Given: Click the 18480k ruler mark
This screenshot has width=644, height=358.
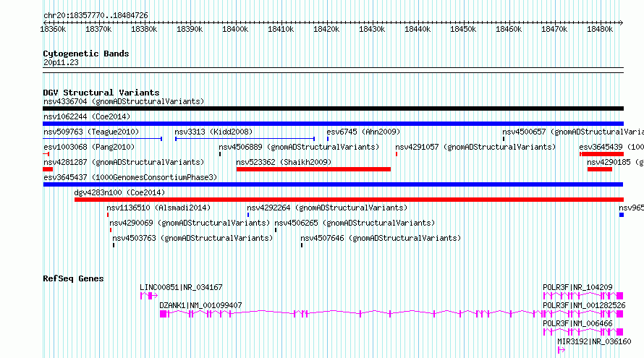Looking at the screenshot, I should [x=600, y=29].
